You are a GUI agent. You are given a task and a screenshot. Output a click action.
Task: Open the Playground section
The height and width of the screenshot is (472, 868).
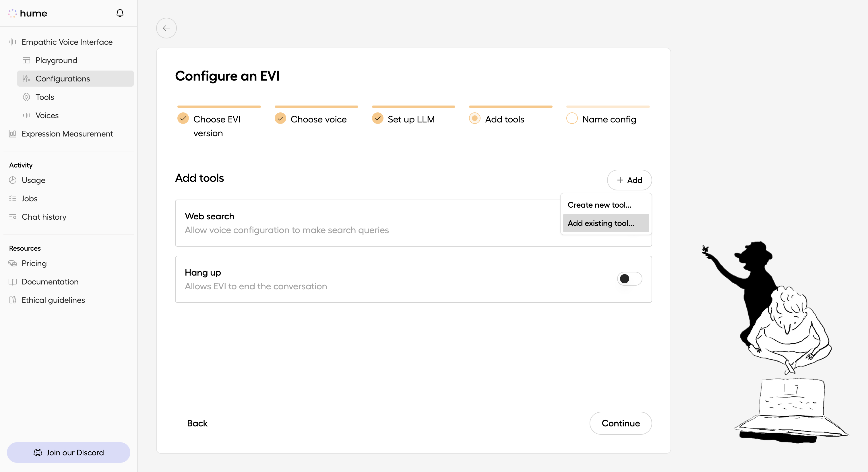tap(56, 60)
